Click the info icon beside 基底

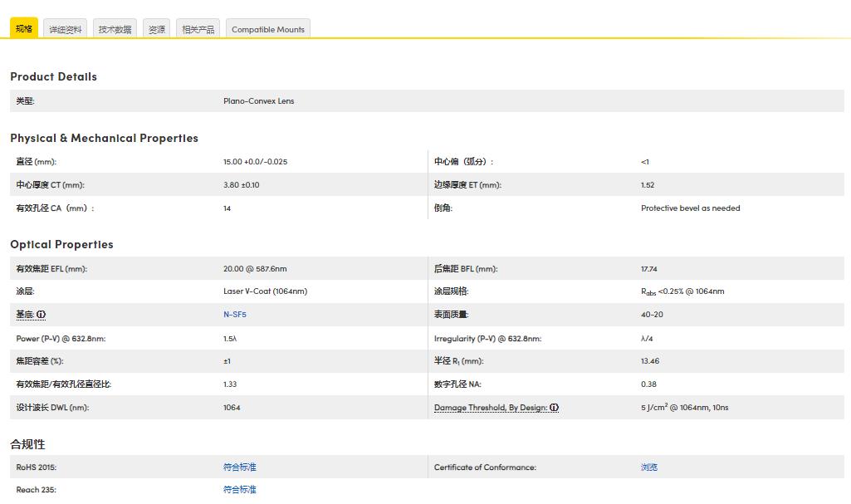point(42,316)
